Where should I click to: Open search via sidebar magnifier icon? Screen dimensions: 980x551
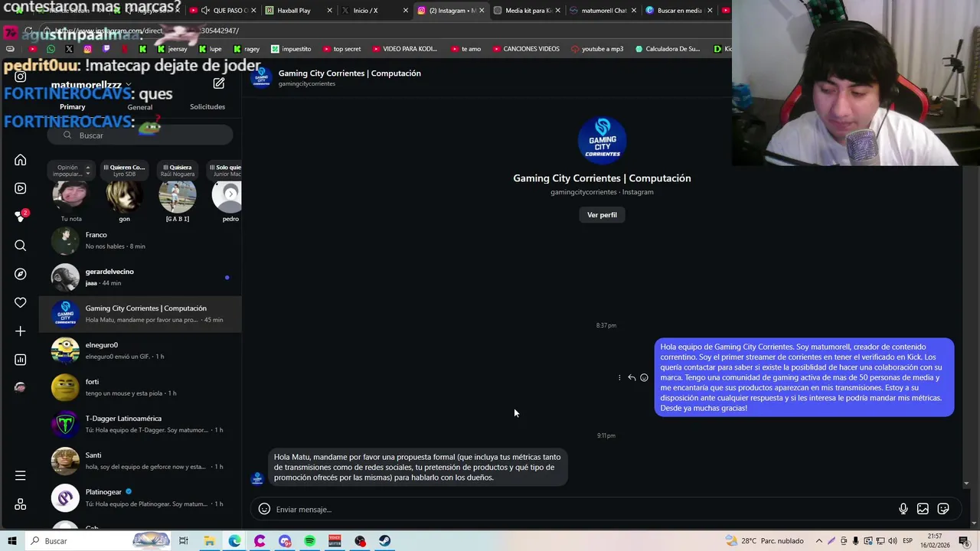(x=21, y=246)
